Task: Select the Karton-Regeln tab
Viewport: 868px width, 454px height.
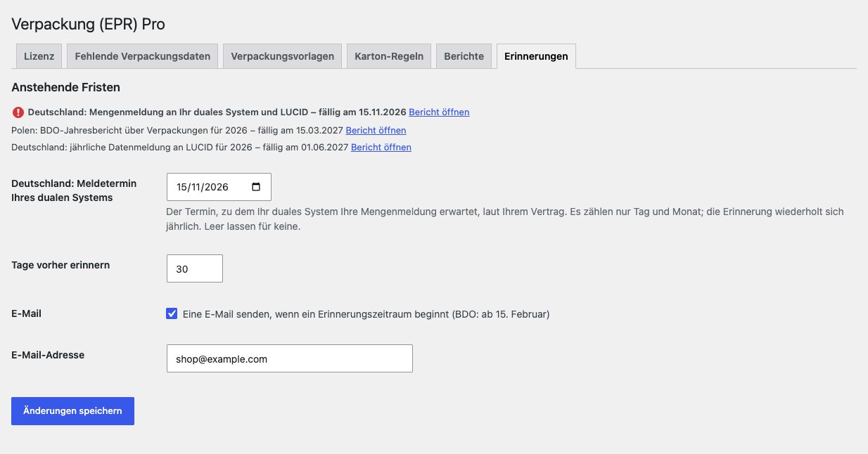Action: [389, 56]
